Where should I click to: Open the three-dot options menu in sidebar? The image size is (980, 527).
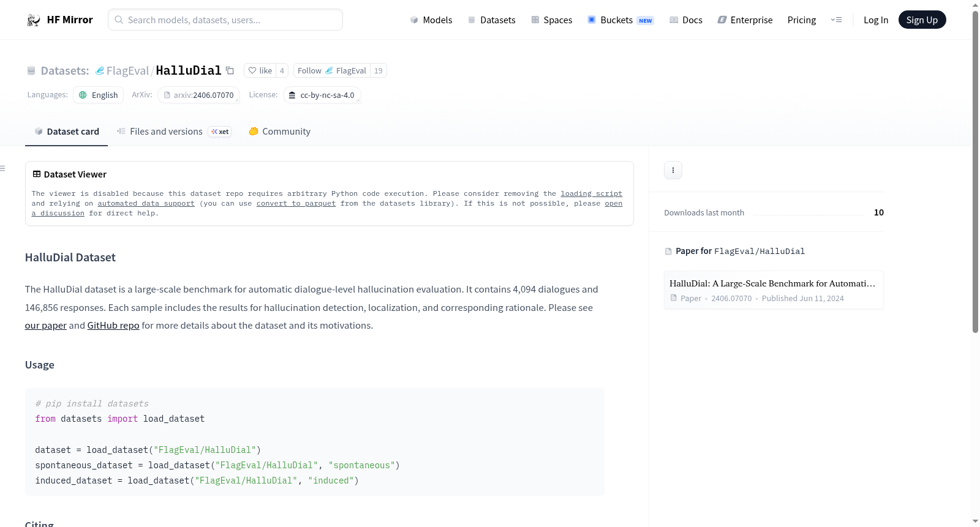673,170
